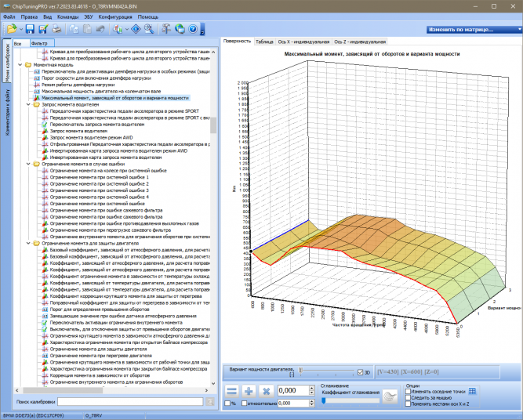
Task: Open dropdown arrow next to open-file icon
Action: [x=21, y=29]
